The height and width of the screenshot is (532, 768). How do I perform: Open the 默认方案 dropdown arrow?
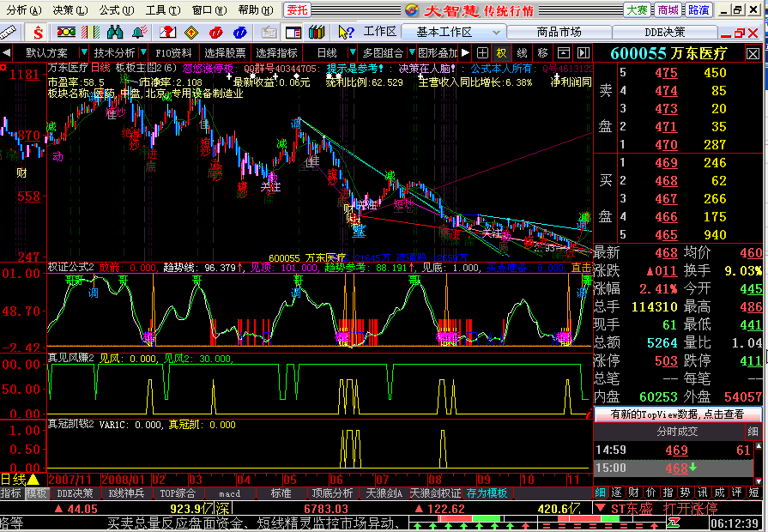coord(84,52)
